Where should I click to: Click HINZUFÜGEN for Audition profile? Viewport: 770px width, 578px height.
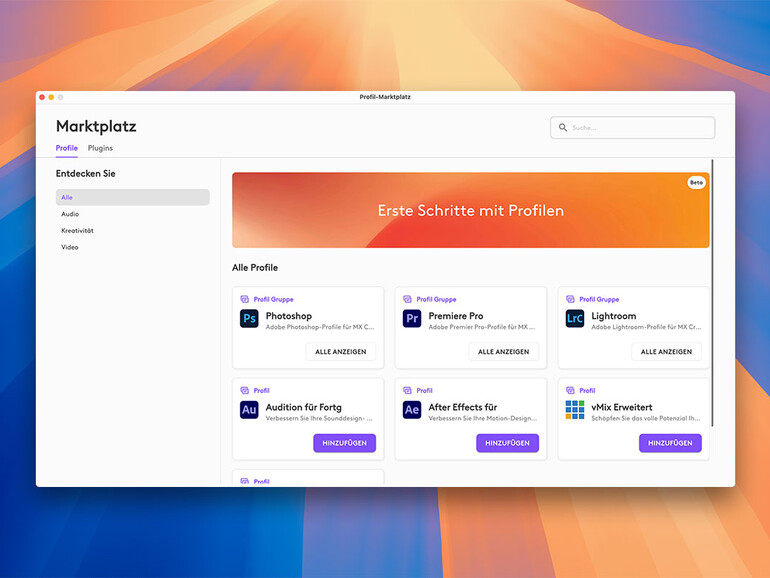pyautogui.click(x=345, y=443)
